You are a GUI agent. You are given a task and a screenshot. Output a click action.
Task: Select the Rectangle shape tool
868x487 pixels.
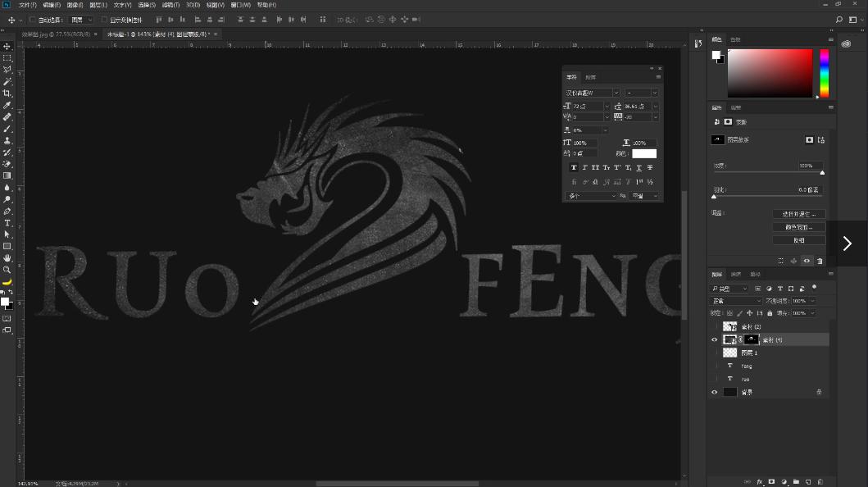[7, 246]
